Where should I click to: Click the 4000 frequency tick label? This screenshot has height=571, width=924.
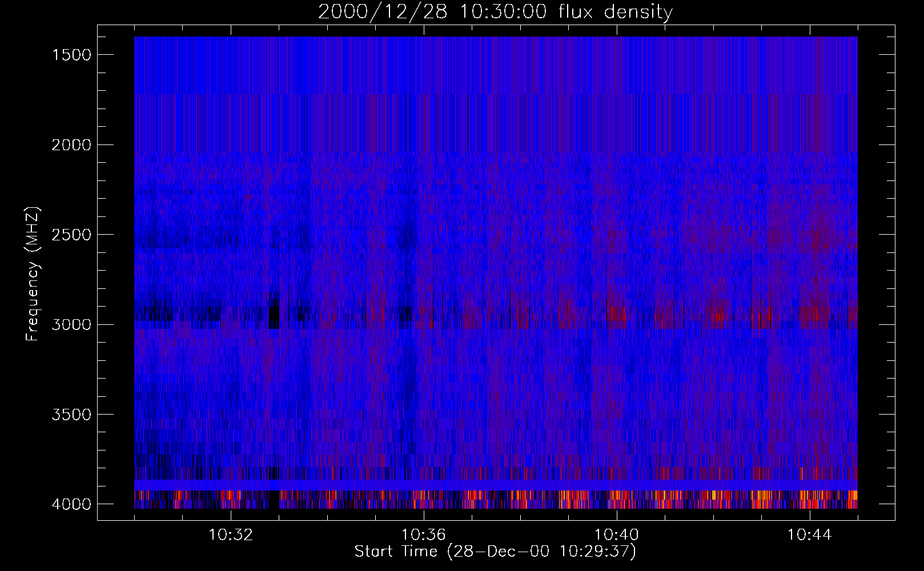[x=71, y=504]
